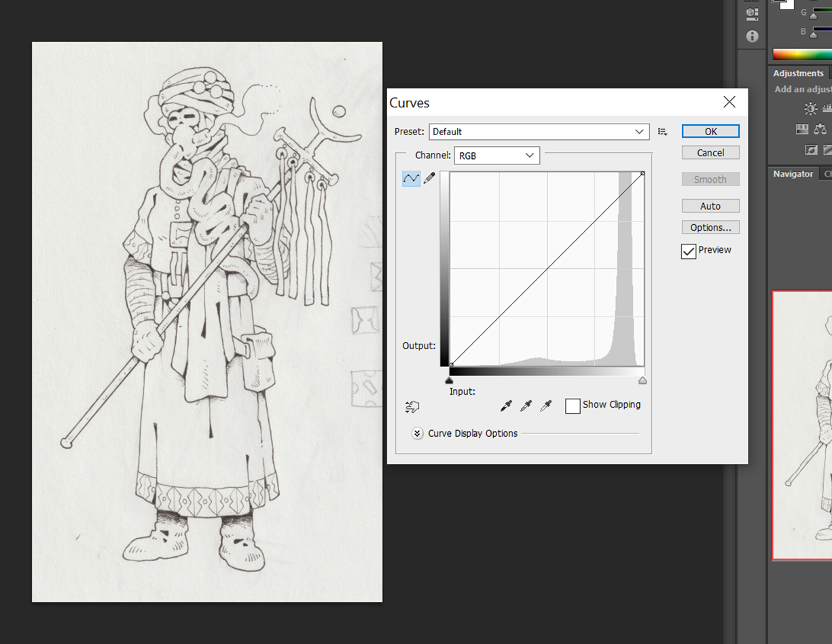Screen dimensions: 832x644
Task: Click the G channel color slider handle
Action: 814,16
